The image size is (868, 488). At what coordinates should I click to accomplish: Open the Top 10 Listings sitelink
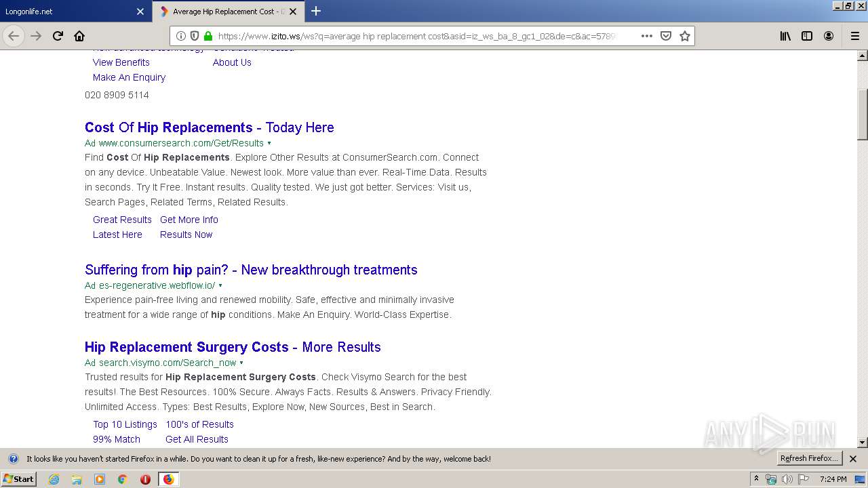pyautogui.click(x=125, y=424)
